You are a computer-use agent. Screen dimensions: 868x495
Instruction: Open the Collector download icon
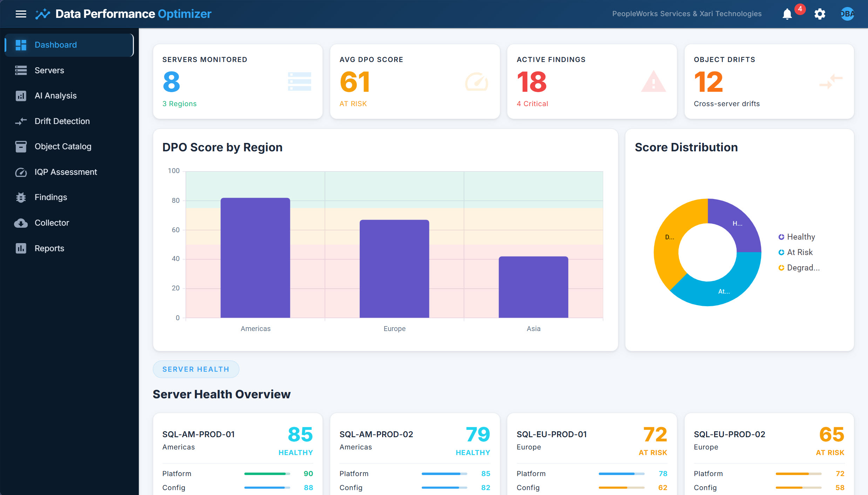21,222
